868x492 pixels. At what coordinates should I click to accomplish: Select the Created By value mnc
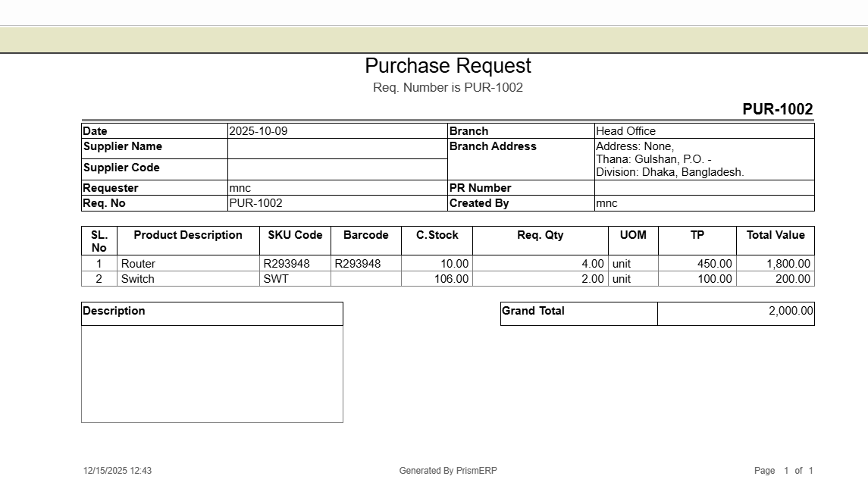click(x=606, y=203)
